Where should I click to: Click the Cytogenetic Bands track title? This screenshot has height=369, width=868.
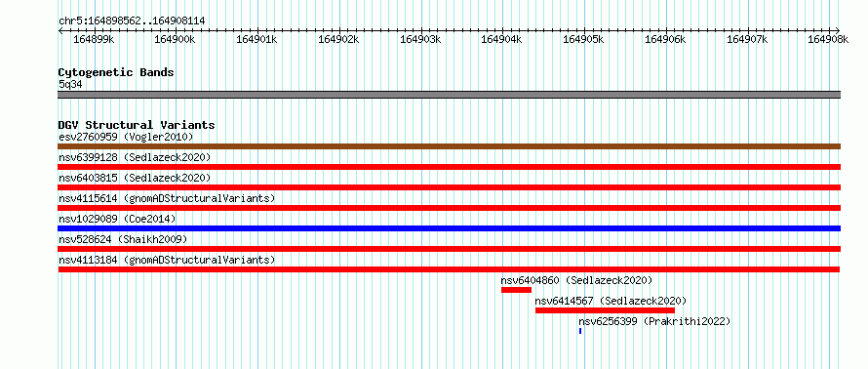point(116,72)
